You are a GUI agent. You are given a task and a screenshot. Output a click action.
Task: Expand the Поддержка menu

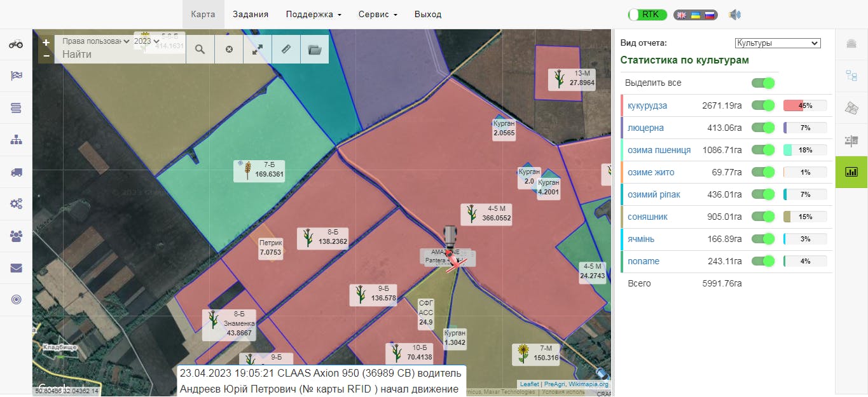coord(313,14)
